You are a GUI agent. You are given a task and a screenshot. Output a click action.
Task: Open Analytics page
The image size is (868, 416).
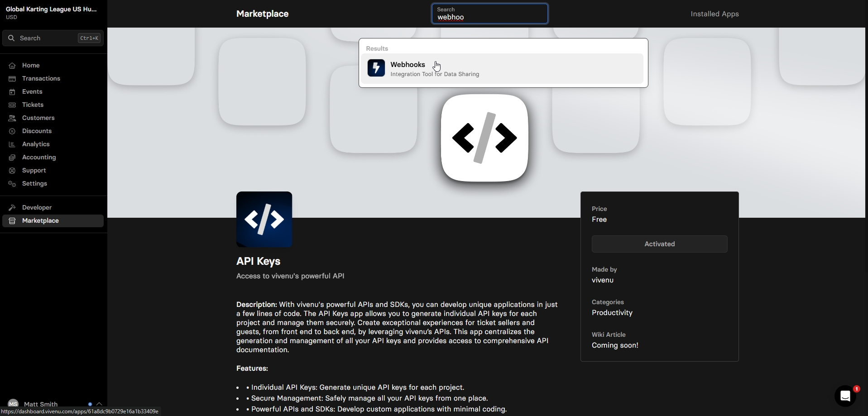pos(53,144)
